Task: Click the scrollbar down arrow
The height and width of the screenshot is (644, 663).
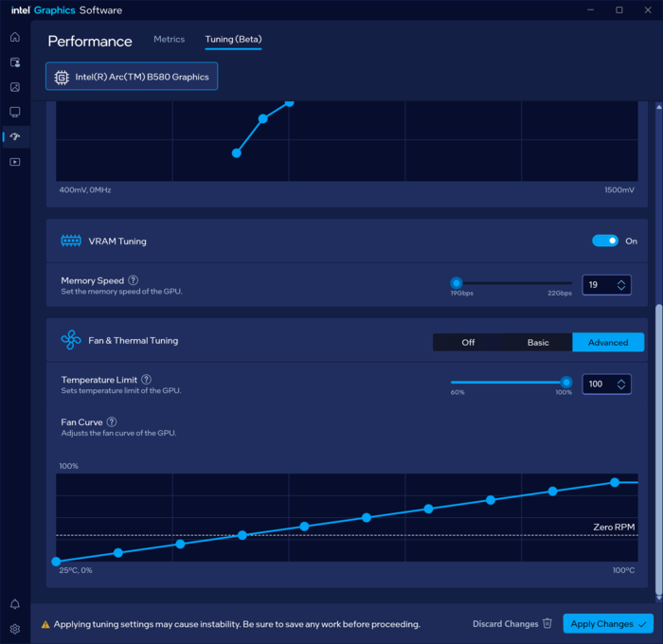Action: pos(658,598)
